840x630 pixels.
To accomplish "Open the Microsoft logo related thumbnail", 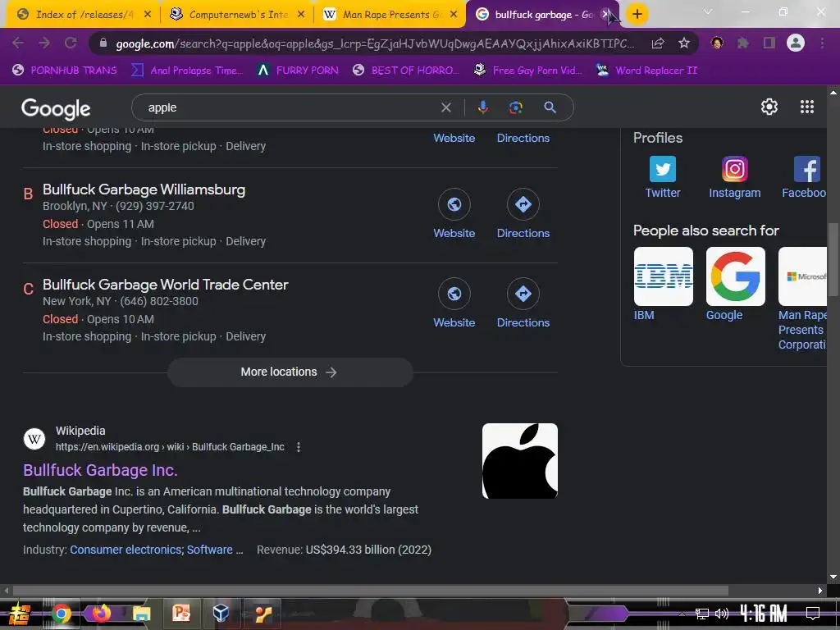I will pyautogui.click(x=802, y=276).
